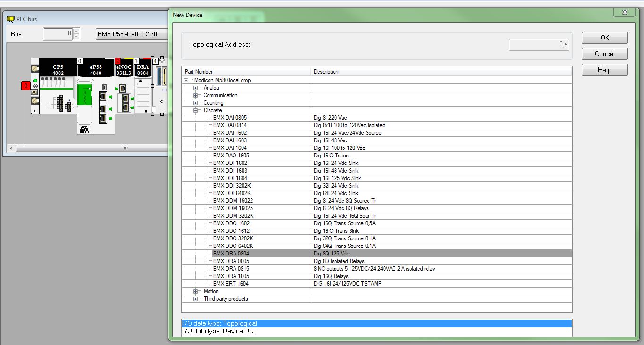Select BMX DAI 1604 in the list

tap(230, 148)
